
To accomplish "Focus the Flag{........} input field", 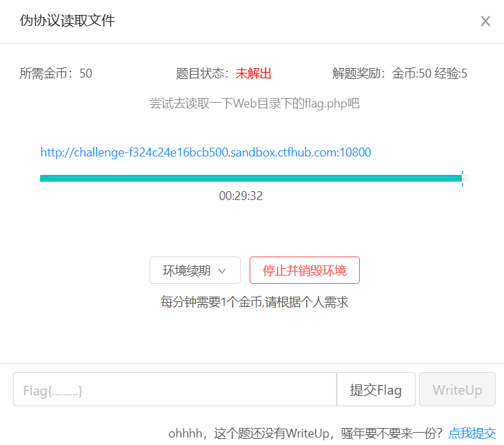I will click(175, 390).
